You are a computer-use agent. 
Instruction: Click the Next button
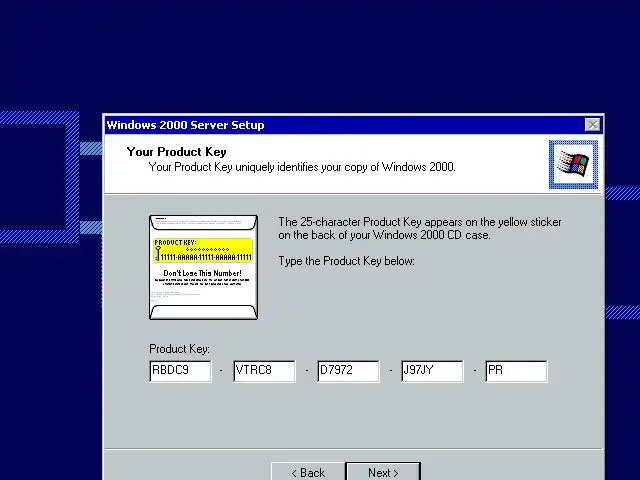[383, 471]
